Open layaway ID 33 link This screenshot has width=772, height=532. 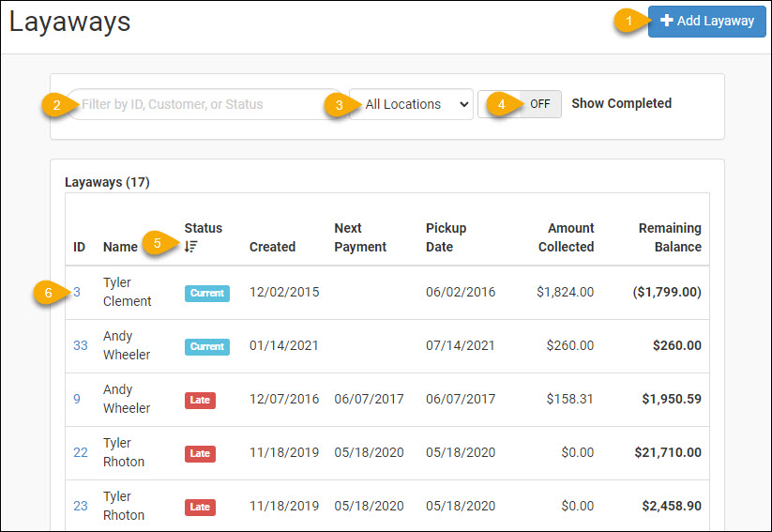pyautogui.click(x=81, y=345)
